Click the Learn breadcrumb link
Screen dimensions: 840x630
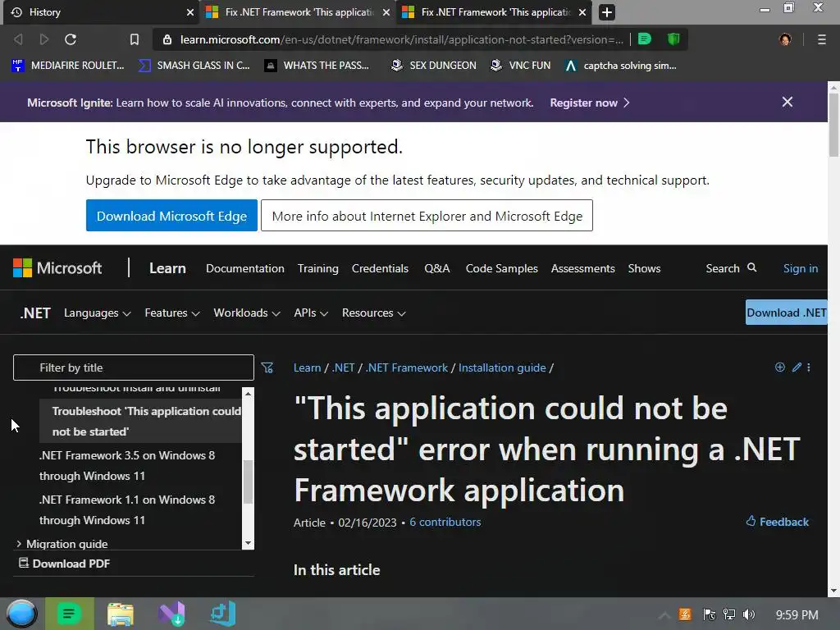click(307, 367)
